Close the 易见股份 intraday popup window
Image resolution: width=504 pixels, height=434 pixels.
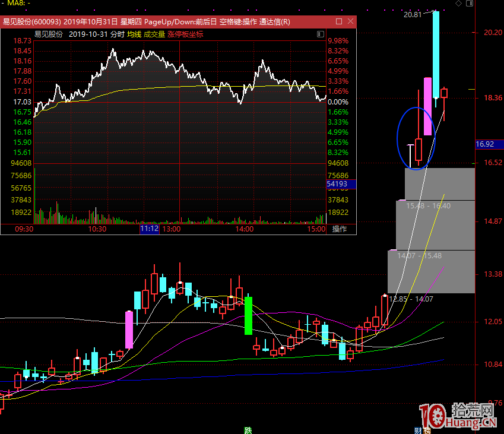tap(350, 22)
